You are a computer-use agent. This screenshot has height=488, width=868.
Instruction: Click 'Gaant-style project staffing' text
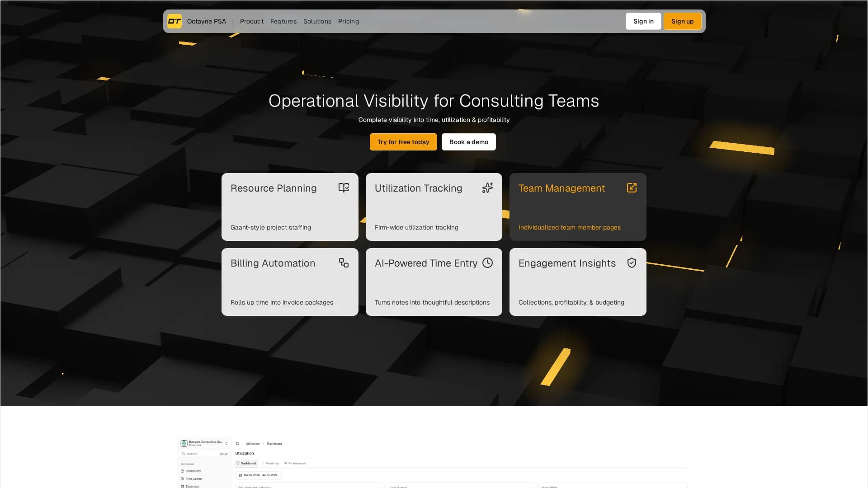[x=271, y=227]
